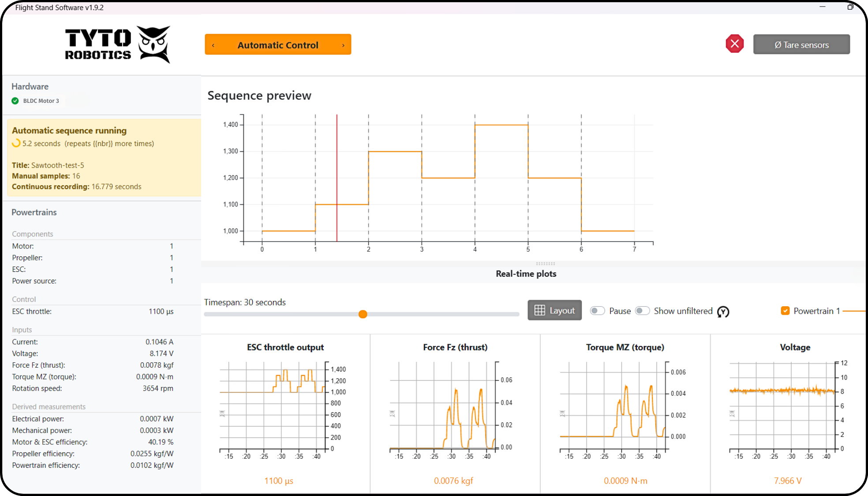Screen dimensions: 868x496
Task: Uncheck the Powertrain 1 checkbox
Action: pos(785,311)
